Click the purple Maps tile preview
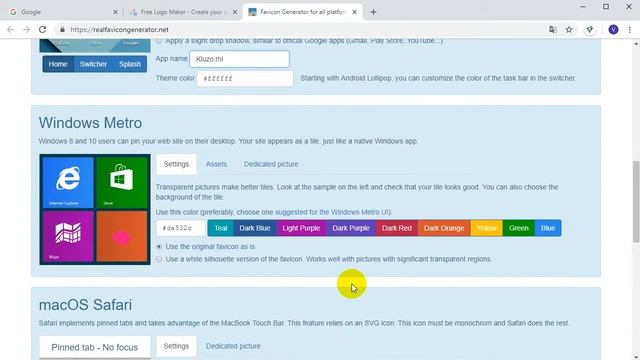The width and height of the screenshot is (640, 360). point(68,236)
